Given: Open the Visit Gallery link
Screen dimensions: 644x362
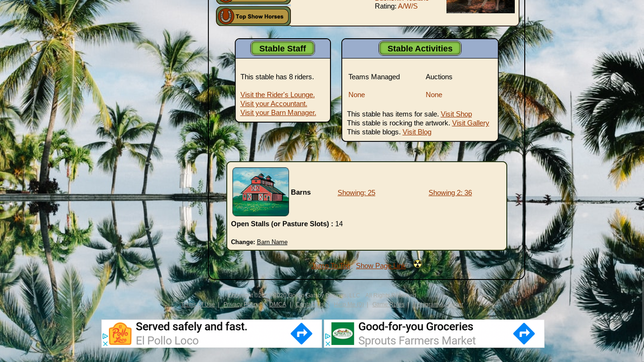Looking at the screenshot, I should pyautogui.click(x=470, y=123).
